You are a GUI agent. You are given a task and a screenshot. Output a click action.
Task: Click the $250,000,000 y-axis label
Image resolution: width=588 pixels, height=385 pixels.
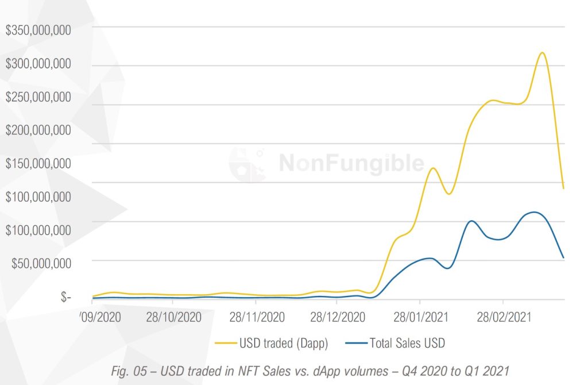pyautogui.click(x=38, y=97)
